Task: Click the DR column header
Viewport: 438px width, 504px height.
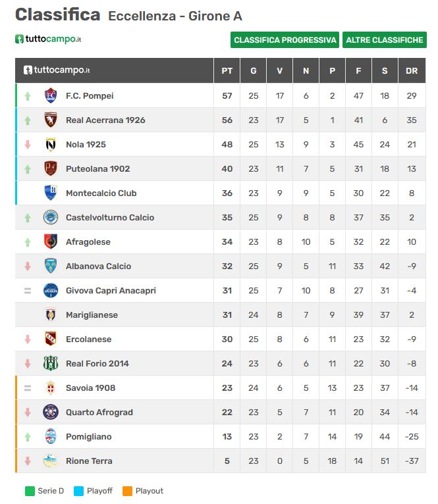Action: coord(412,70)
